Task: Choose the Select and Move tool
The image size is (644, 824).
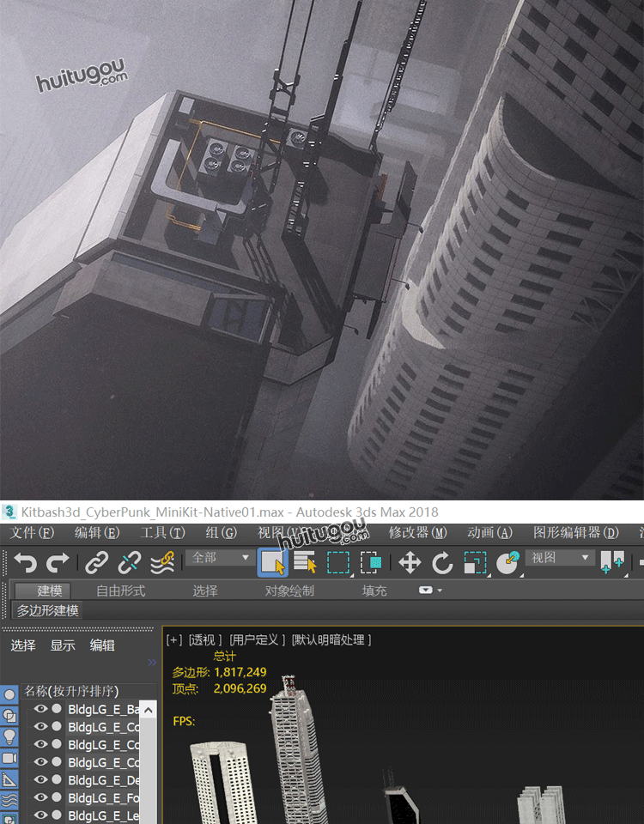Action: tap(410, 563)
